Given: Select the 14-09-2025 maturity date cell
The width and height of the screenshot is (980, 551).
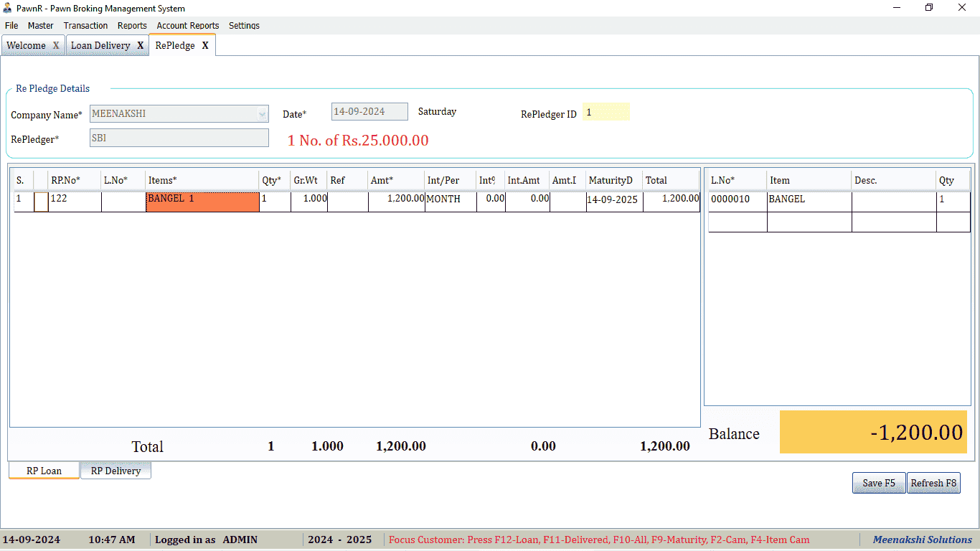Looking at the screenshot, I should click(614, 200).
